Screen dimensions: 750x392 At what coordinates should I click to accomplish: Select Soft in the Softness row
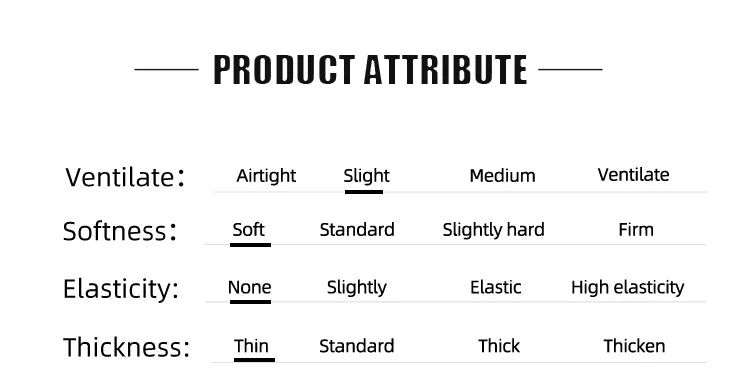coord(248,230)
